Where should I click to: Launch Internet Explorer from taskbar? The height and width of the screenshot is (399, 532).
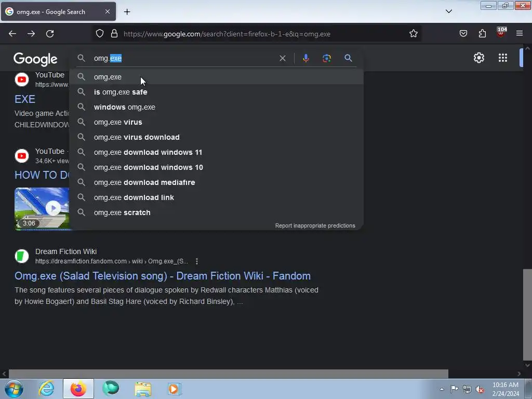(x=46, y=389)
